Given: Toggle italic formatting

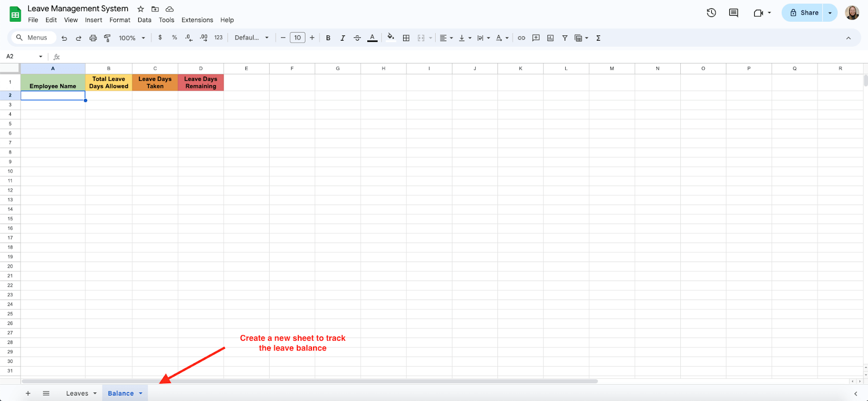Looking at the screenshot, I should pyautogui.click(x=342, y=38).
